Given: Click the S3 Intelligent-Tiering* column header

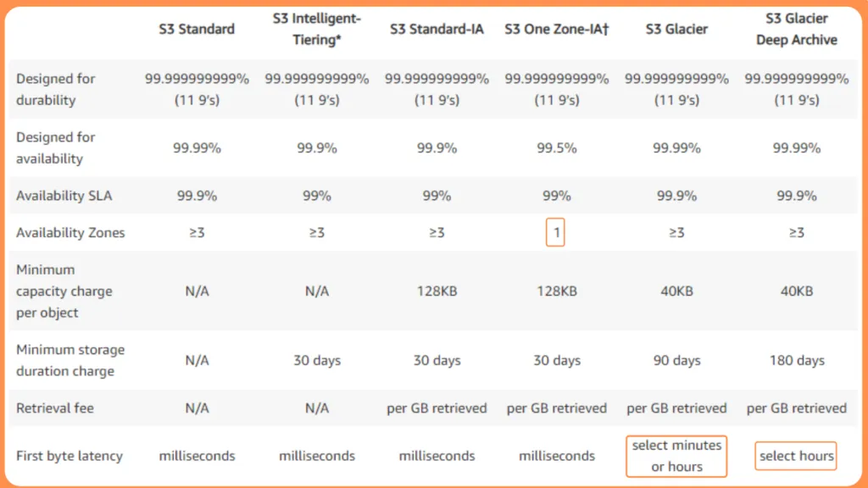Looking at the screenshot, I should click(x=317, y=29).
